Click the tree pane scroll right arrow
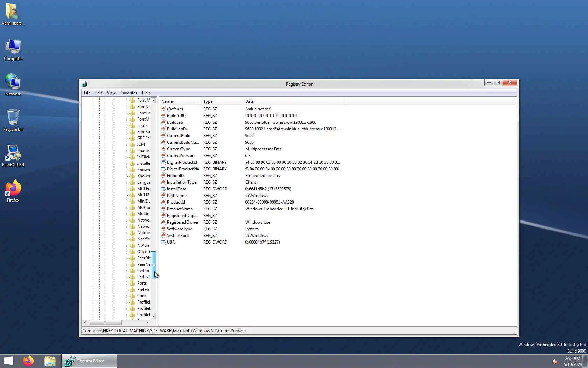This screenshot has height=368, width=588. click(x=147, y=322)
